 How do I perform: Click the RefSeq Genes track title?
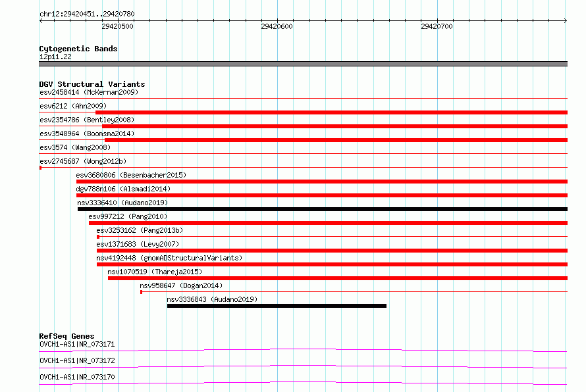pos(67,336)
